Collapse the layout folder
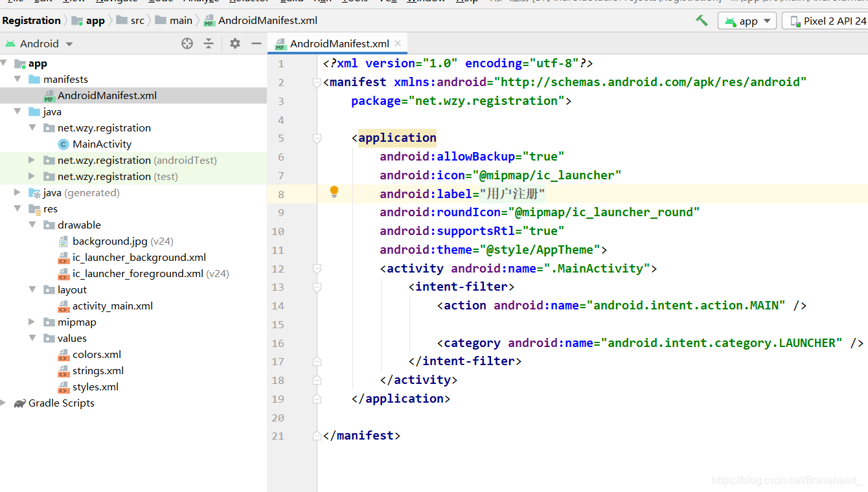 pyautogui.click(x=32, y=290)
